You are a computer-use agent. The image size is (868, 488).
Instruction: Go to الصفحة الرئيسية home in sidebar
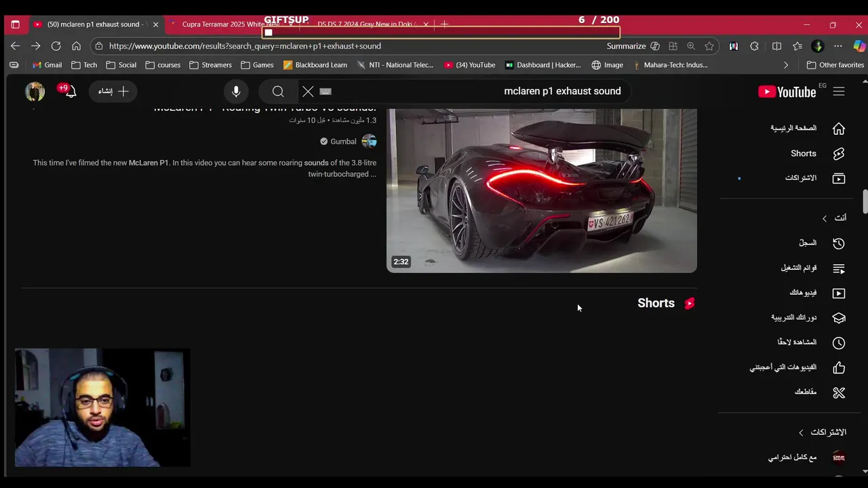pos(807,128)
